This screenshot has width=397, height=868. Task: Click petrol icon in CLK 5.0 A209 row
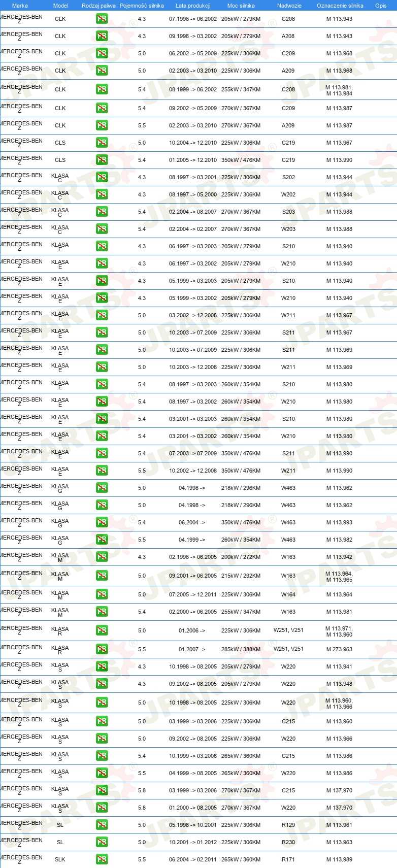click(102, 71)
